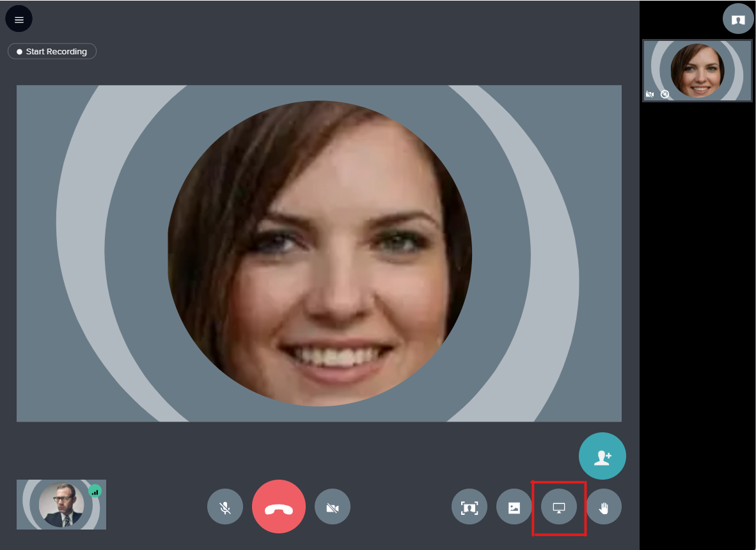The image size is (756, 550).
Task: Click muted audio indicator on the side thumbnail
Action: click(665, 95)
